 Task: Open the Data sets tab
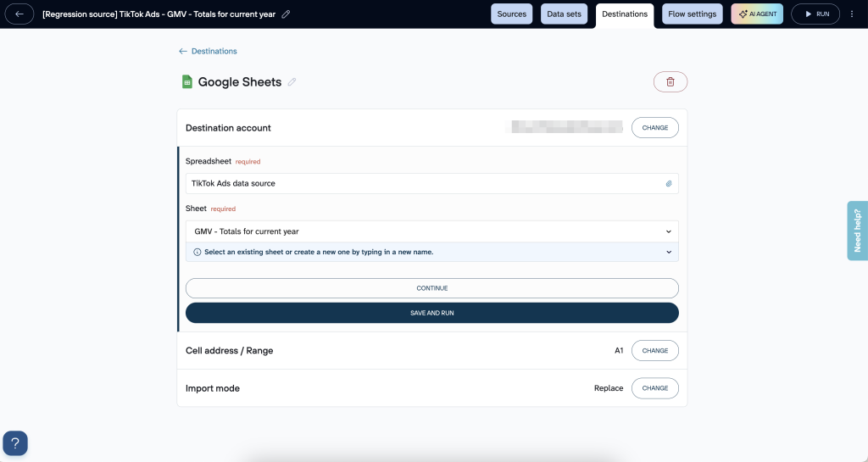tap(564, 14)
